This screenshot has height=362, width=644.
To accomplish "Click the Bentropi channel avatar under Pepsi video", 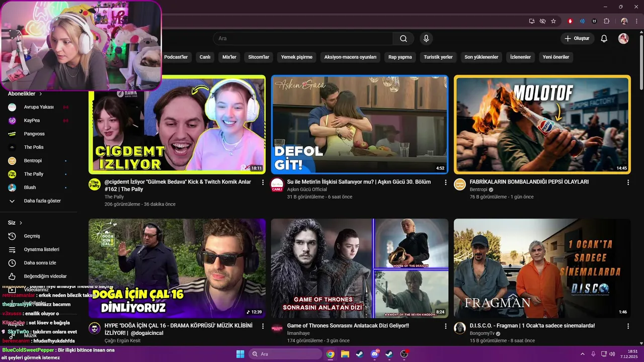I will click(x=460, y=184).
